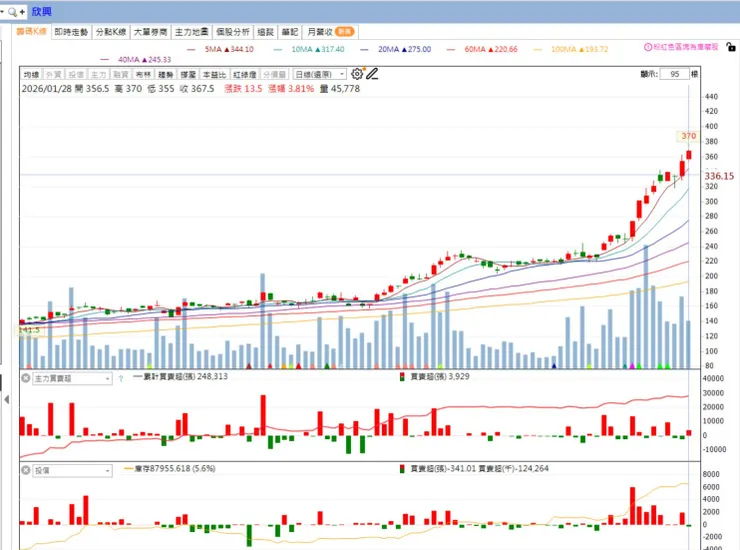The height and width of the screenshot is (550, 740).
Task: Click the 141.5 low price label
Action: [x=30, y=330]
